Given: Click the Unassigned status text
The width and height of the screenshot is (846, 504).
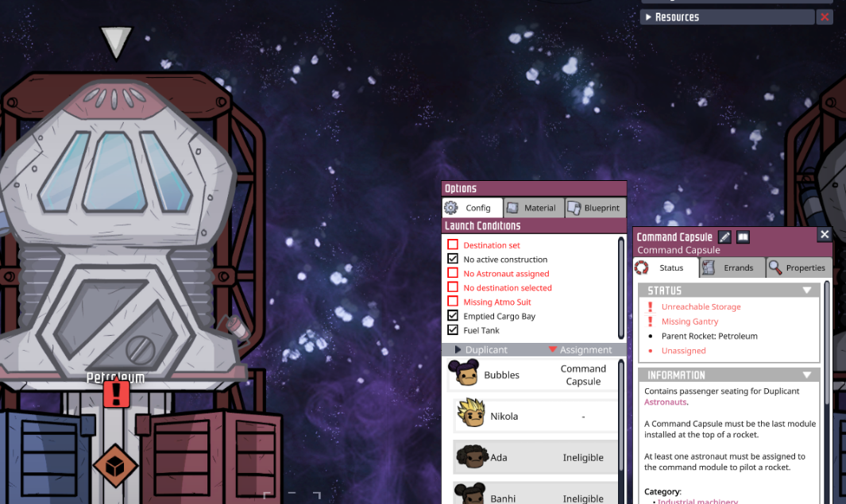Looking at the screenshot, I should [683, 350].
